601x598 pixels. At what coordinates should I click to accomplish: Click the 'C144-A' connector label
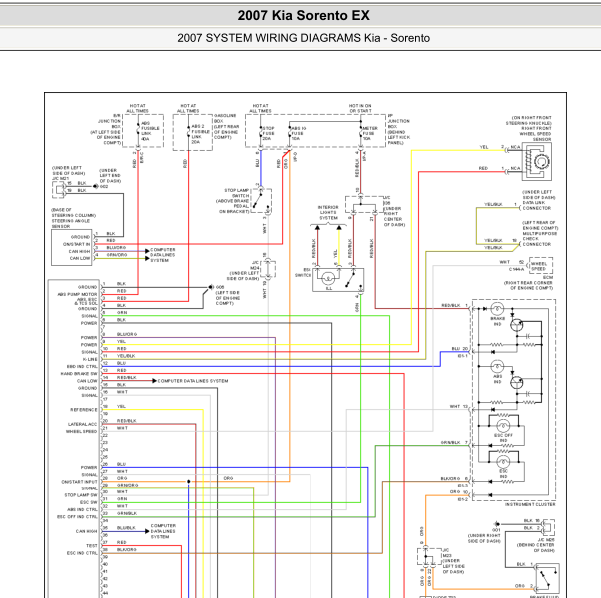tap(516, 269)
